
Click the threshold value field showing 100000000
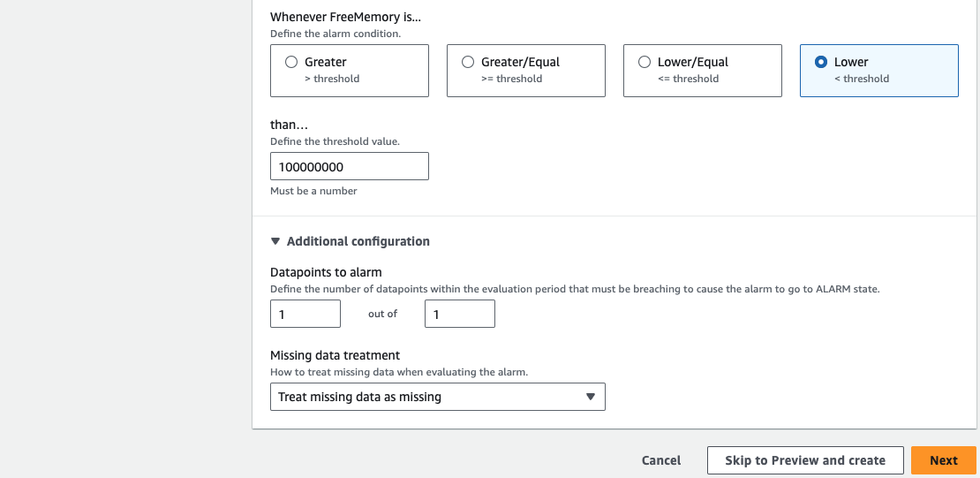pos(350,166)
